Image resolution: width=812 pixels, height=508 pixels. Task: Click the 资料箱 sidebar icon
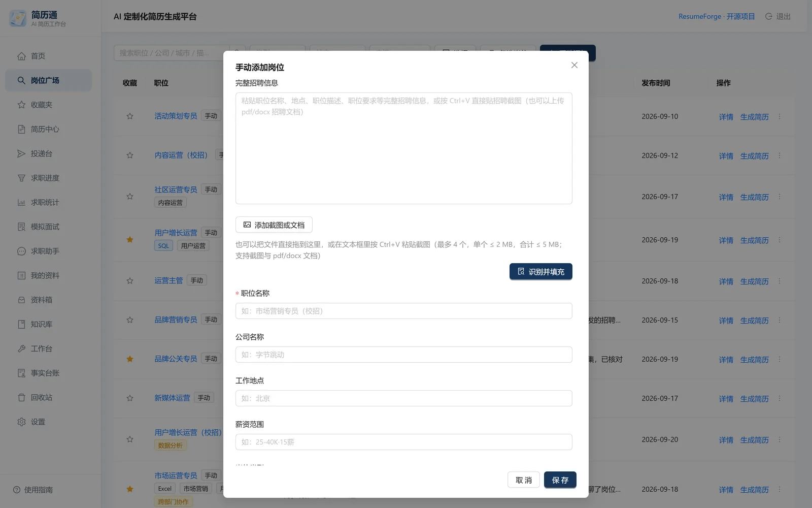click(x=21, y=300)
